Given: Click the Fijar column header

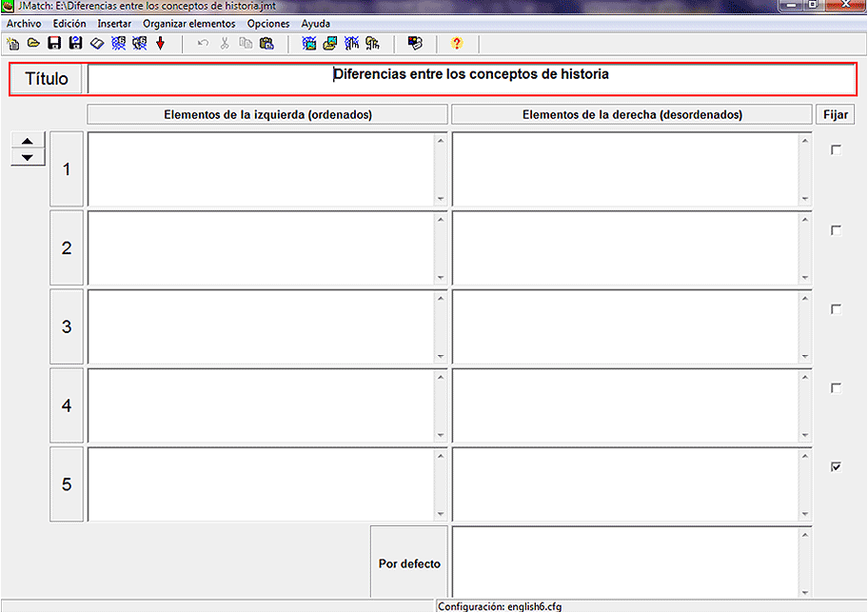Looking at the screenshot, I should click(836, 114).
